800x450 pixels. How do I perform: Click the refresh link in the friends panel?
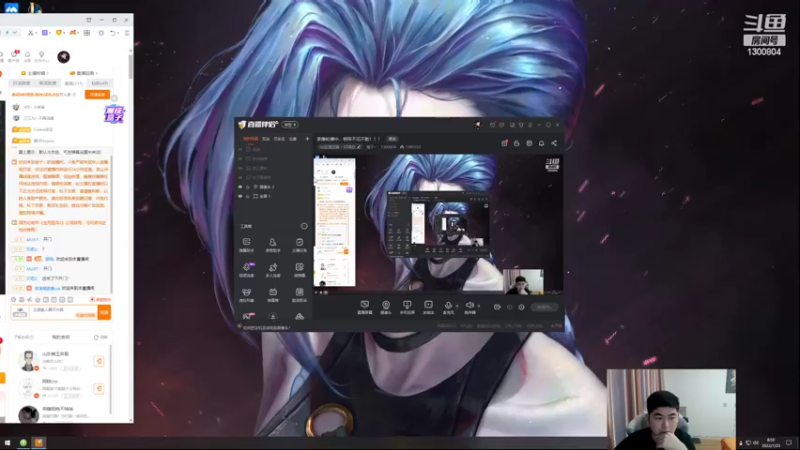[101, 337]
